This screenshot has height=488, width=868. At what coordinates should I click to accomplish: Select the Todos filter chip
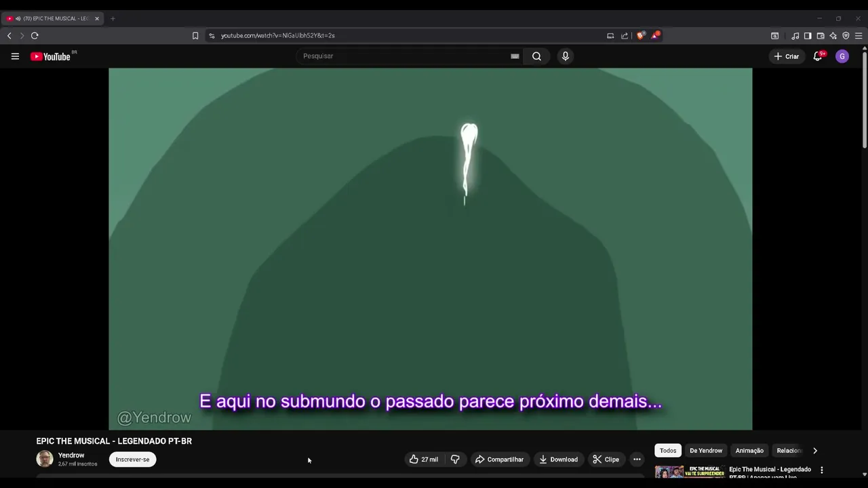point(668,451)
